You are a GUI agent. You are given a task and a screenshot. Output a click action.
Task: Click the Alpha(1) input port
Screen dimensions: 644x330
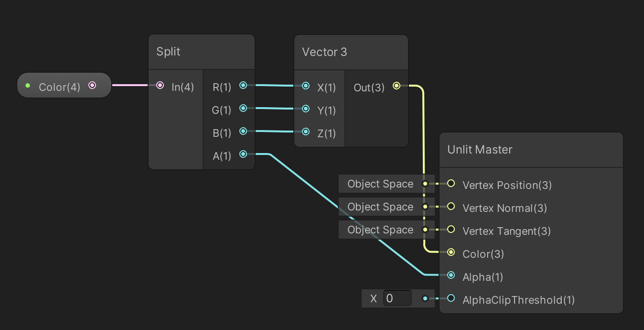pos(451,275)
